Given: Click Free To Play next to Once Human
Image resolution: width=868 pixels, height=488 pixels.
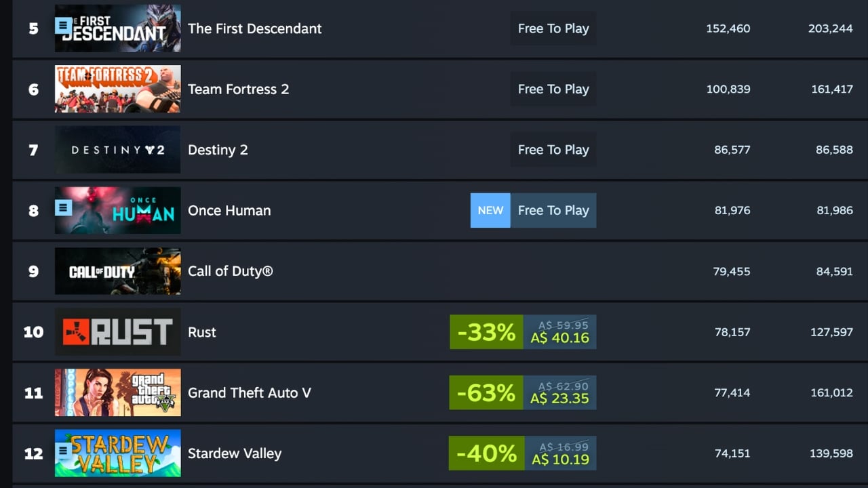Looking at the screenshot, I should (x=553, y=210).
